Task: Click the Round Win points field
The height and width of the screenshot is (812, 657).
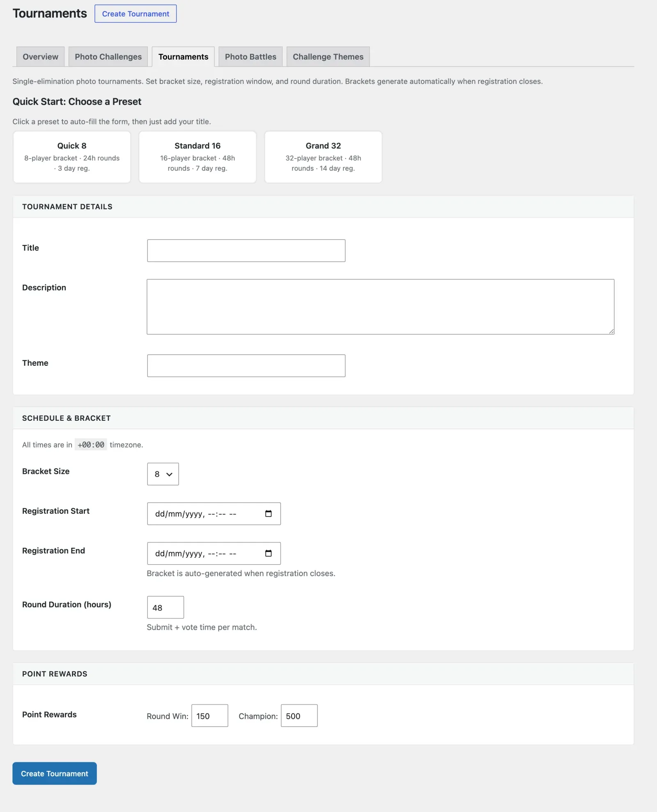Action: point(210,716)
